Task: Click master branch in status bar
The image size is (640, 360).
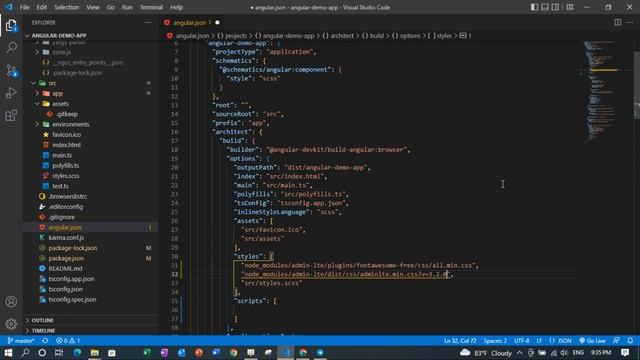Action: [x=21, y=340]
